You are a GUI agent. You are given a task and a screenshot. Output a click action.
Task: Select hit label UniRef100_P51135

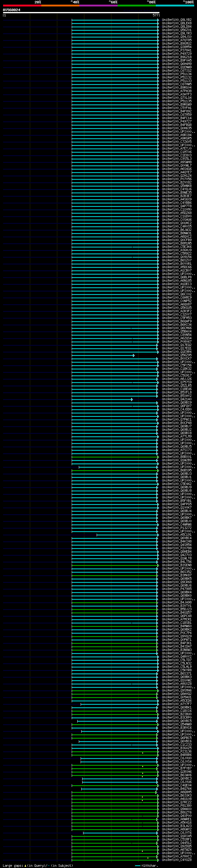176,101
